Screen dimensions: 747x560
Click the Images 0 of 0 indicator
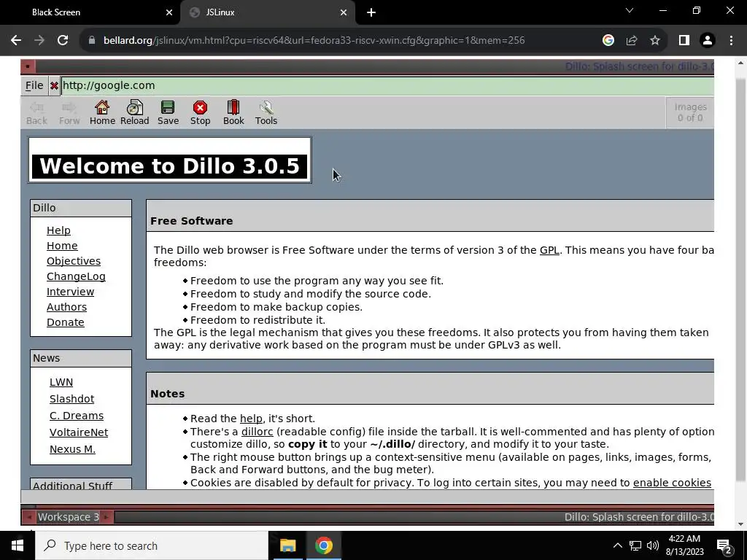[x=690, y=112]
